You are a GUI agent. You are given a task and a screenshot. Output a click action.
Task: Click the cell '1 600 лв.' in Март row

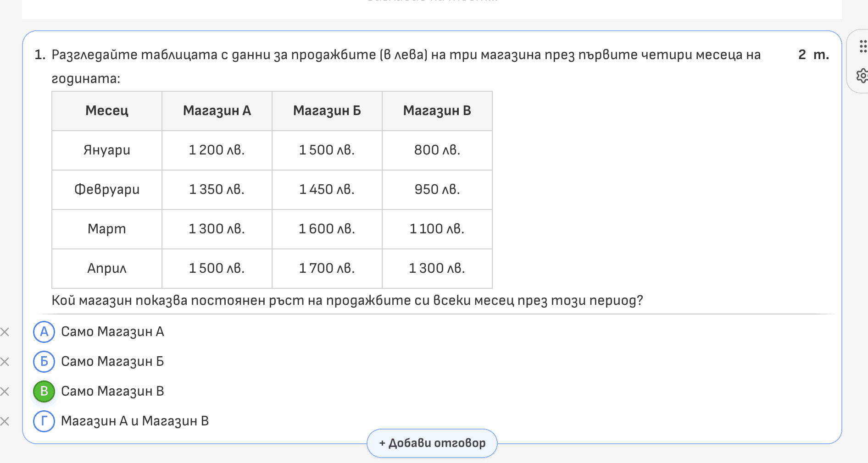(x=327, y=229)
